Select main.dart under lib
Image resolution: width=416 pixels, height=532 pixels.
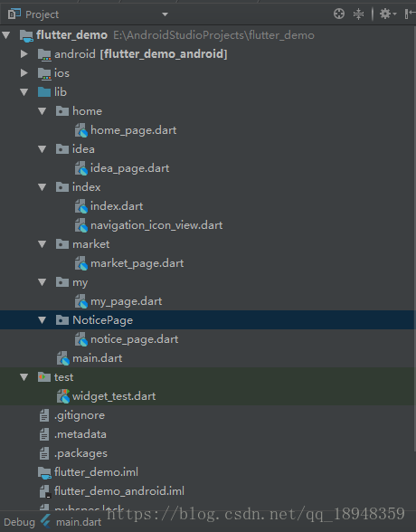[98, 358]
